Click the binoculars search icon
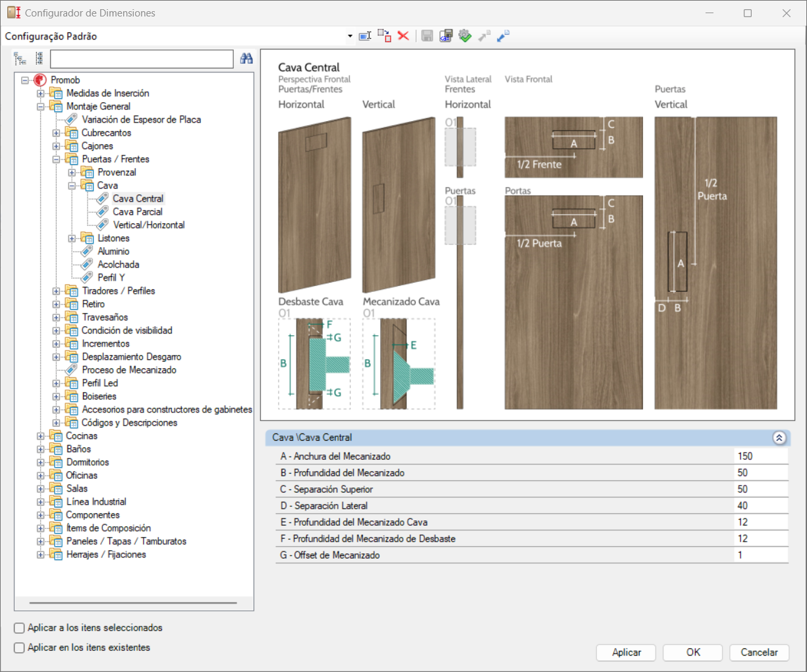 click(246, 59)
